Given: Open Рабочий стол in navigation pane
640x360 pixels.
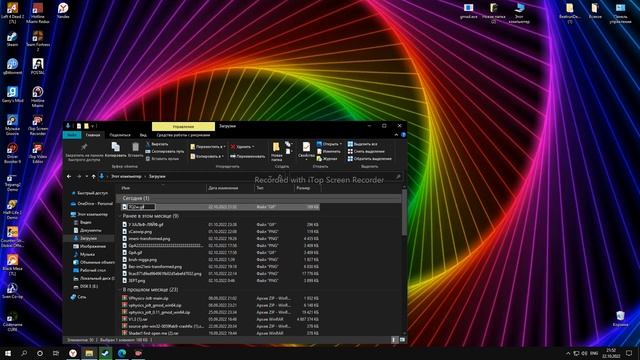Looking at the screenshot, I should [90, 270].
